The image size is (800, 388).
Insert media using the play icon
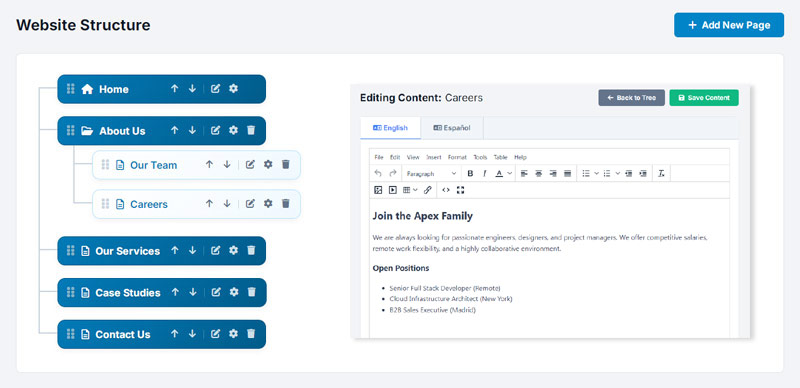click(392, 190)
